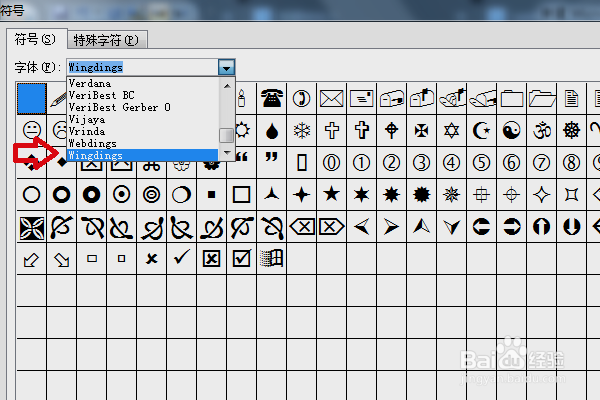The image size is (600, 400).
Task: Pick the twelve-pointed burst star symbol
Action: click(421, 194)
